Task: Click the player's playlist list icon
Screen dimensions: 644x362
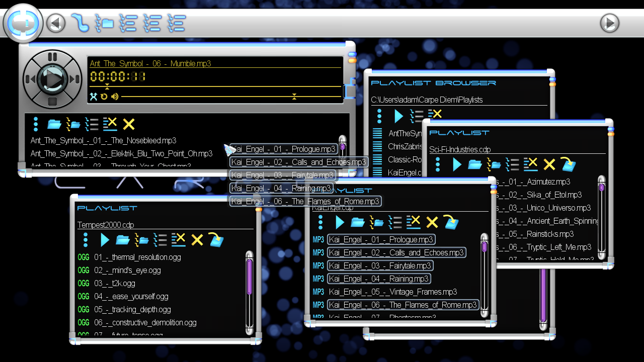Action: tap(92, 124)
